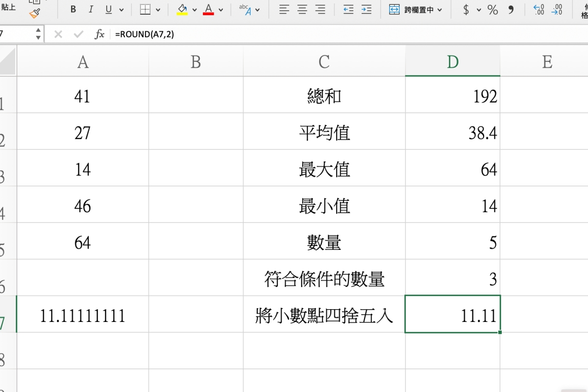
Task: Align text to the right
Action: pyautogui.click(x=320, y=9)
